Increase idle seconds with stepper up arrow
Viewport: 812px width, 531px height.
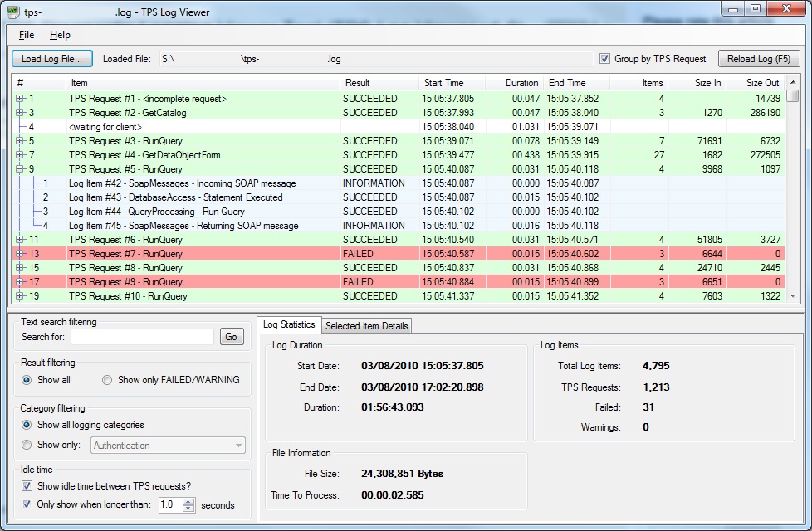188,501
